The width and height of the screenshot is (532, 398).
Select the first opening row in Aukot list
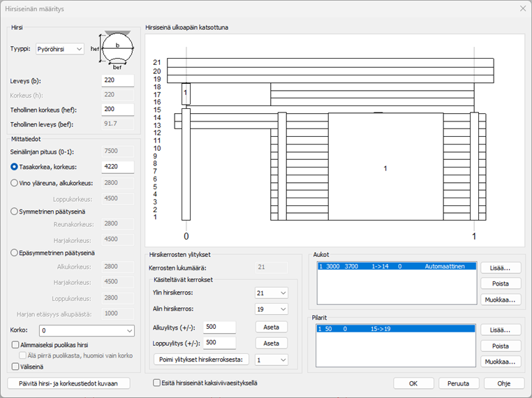pyautogui.click(x=395, y=267)
